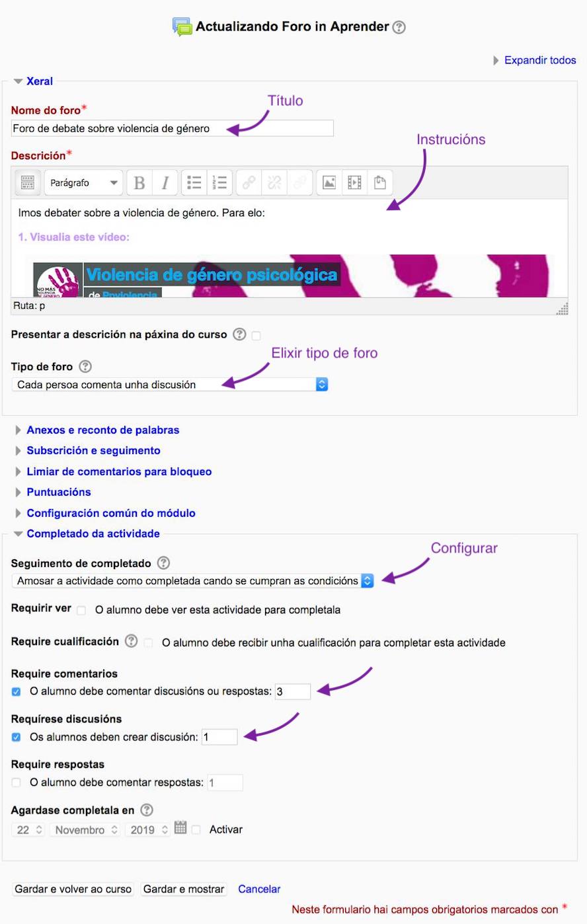This screenshot has width=587, height=924.
Task: Open the Tipo de foro dropdown
Action: 171,385
